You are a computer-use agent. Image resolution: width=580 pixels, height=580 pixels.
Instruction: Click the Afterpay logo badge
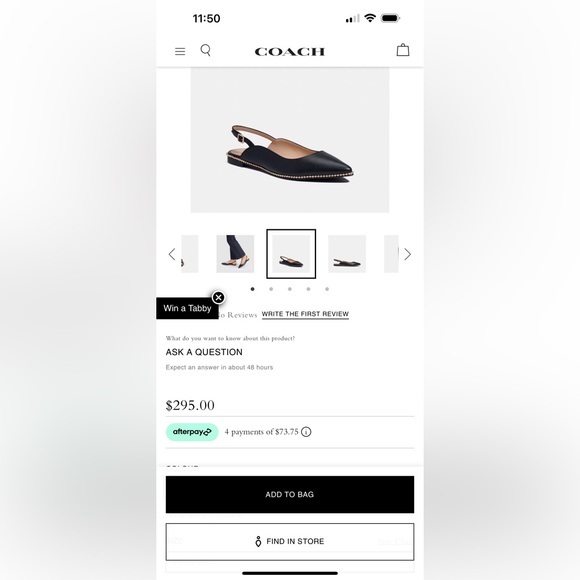point(192,432)
